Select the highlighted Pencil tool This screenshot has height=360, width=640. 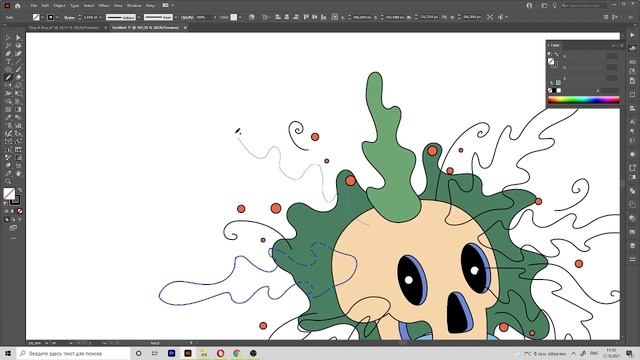click(8, 78)
